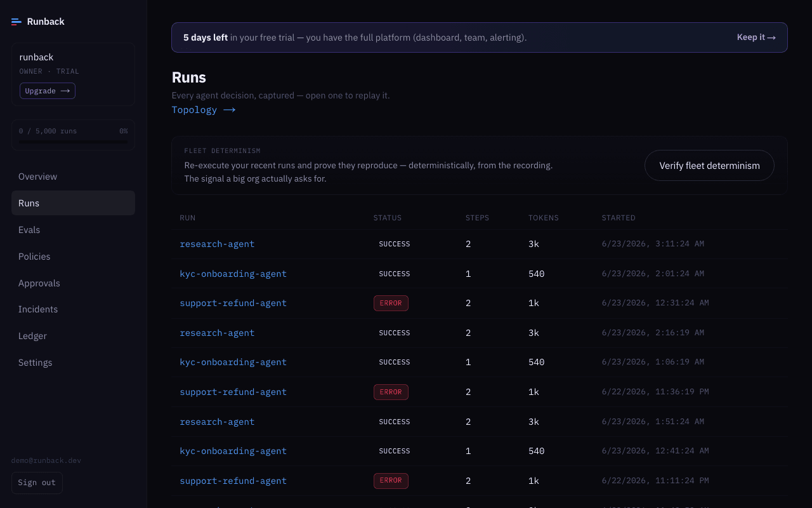Screen dimensions: 812x508
Task: Click the STEPS column header
Action: click(x=478, y=218)
